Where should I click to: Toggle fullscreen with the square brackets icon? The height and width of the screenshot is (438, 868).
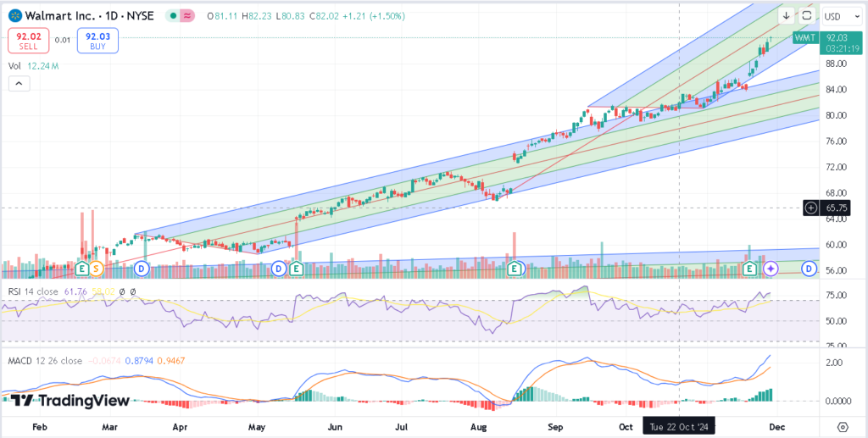coord(807,15)
